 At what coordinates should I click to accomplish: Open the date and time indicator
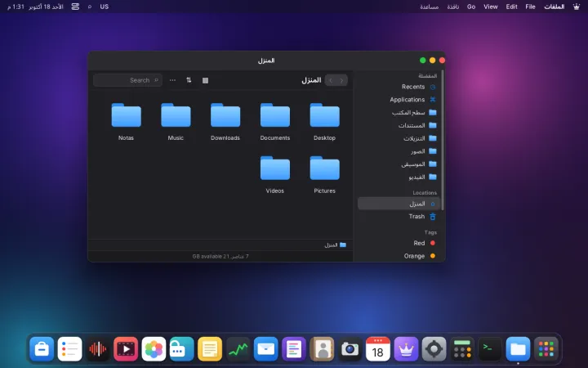35,7
